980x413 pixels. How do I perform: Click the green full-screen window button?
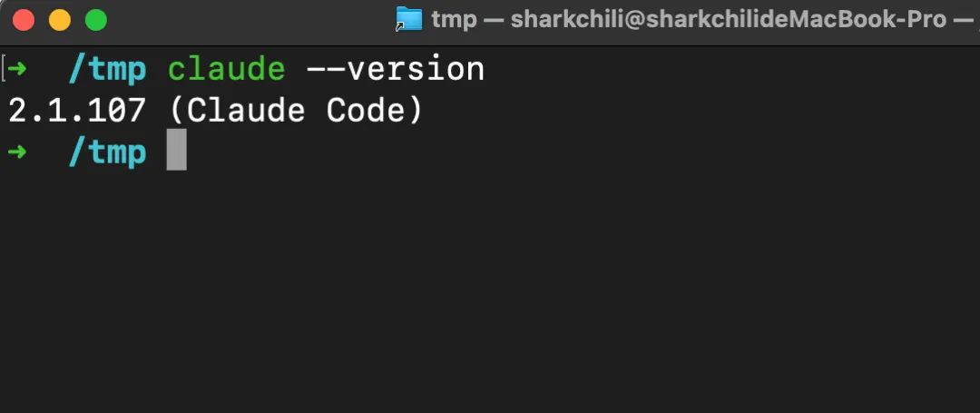96,20
